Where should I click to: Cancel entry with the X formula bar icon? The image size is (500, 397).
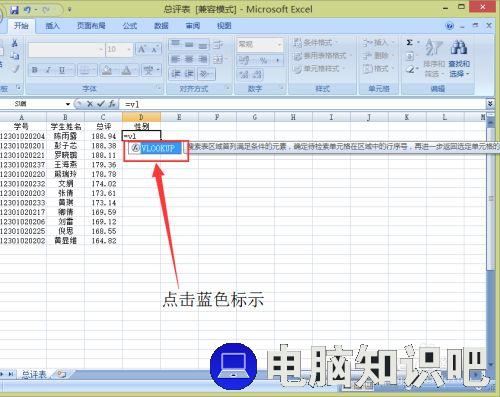click(x=90, y=104)
